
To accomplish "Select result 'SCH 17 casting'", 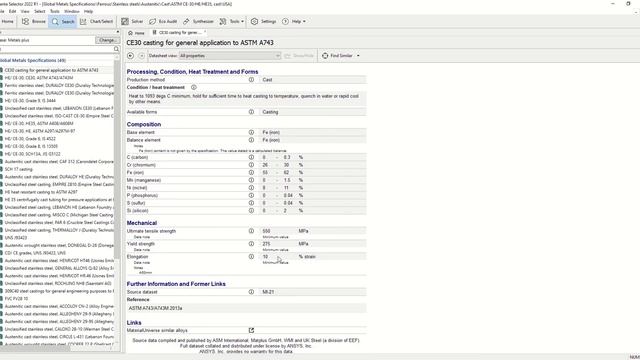I will click(x=18, y=169).
